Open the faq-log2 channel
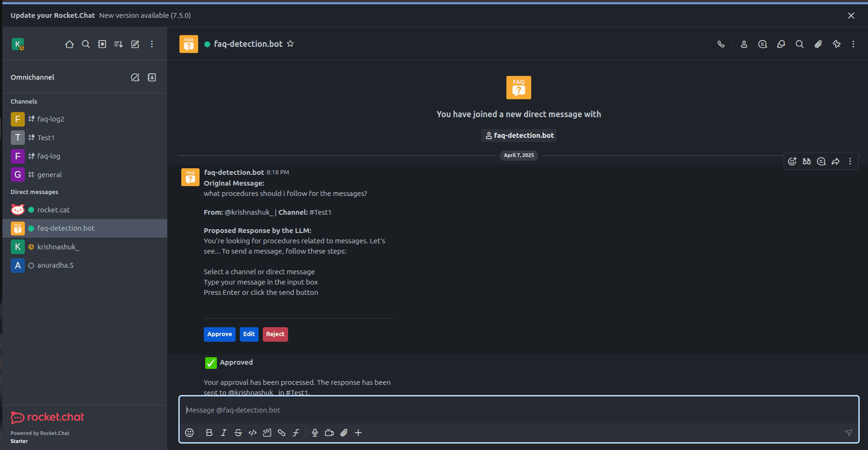Screen dimensions: 868x450 pos(85,119)
